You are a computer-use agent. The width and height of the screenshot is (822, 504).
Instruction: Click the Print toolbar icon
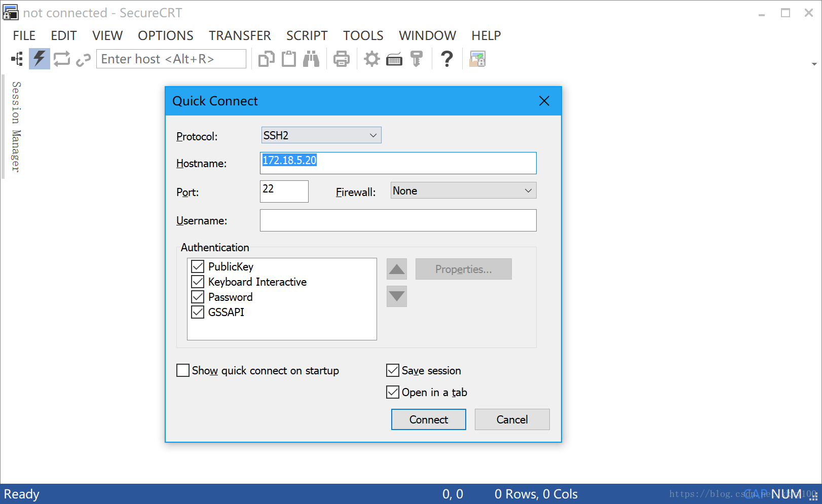coord(342,59)
